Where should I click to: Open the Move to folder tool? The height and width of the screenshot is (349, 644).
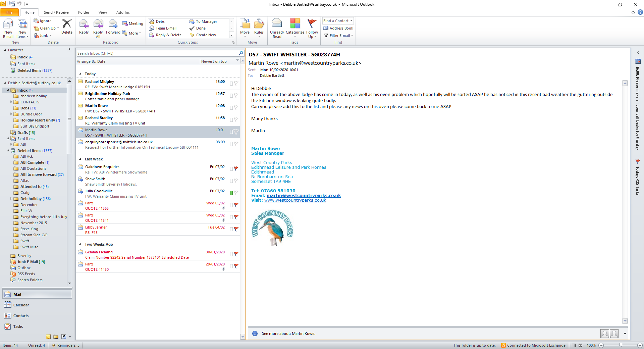pos(245,29)
